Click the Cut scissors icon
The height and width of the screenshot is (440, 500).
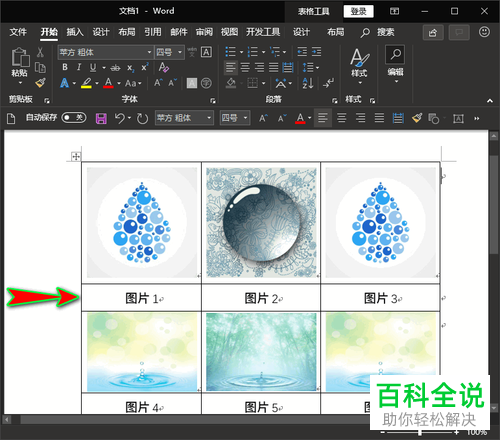pos(40,52)
